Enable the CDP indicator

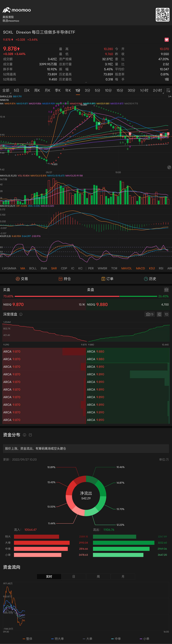coord(64,268)
